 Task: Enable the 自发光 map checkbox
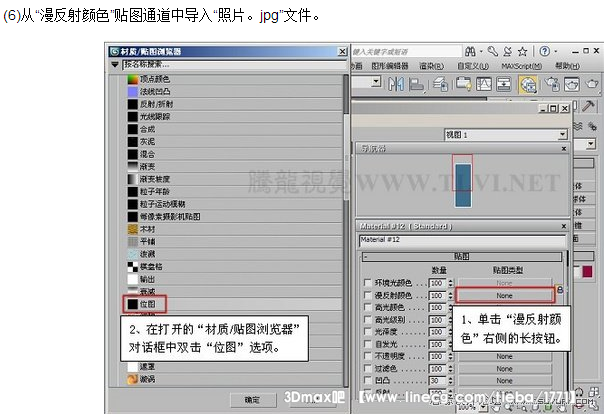point(368,344)
